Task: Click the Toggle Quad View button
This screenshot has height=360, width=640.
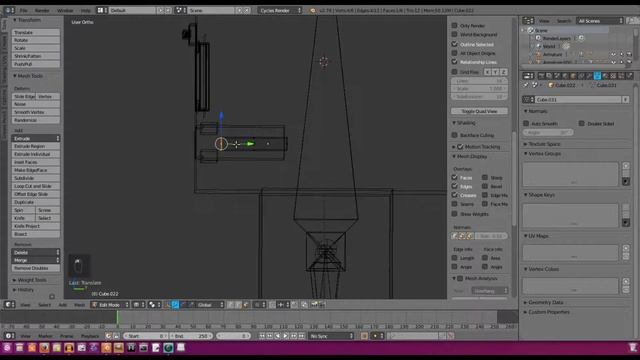Action: tap(479, 111)
